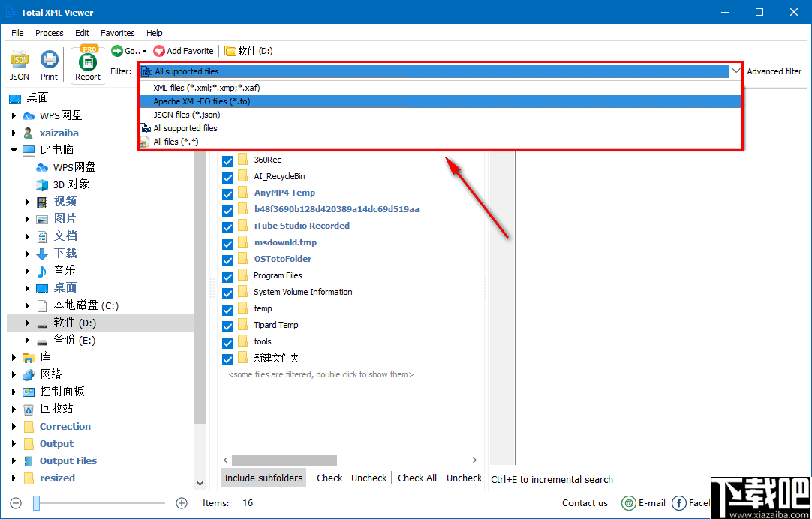This screenshot has width=812, height=519.
Task: Toggle the 新建文件夹 checkbox
Action: click(x=227, y=359)
